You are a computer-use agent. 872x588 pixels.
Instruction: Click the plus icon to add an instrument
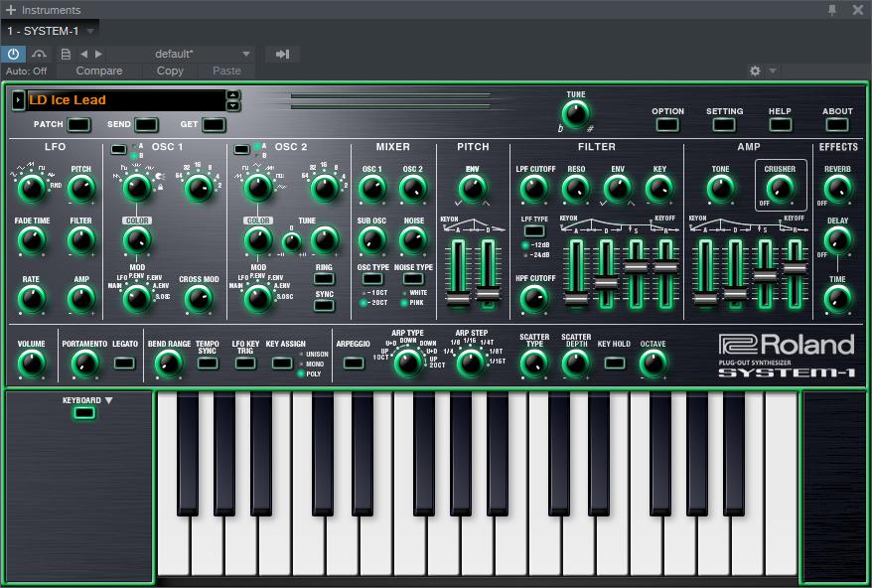pos(9,10)
